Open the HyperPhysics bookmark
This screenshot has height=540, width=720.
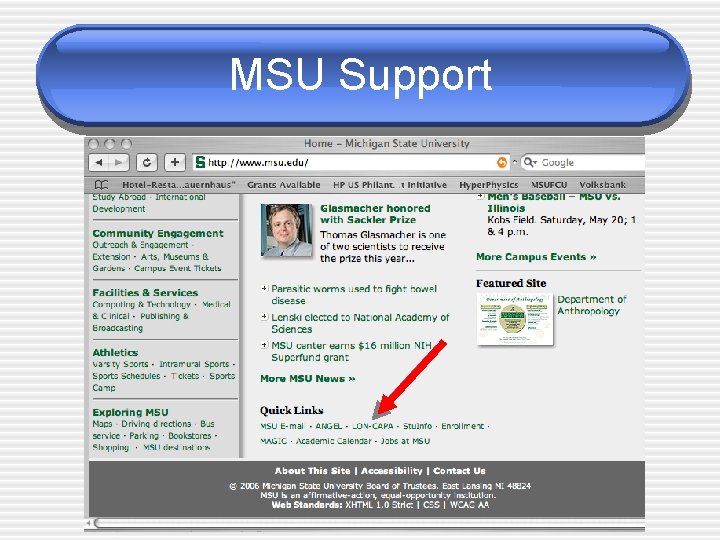pyautogui.click(x=489, y=185)
